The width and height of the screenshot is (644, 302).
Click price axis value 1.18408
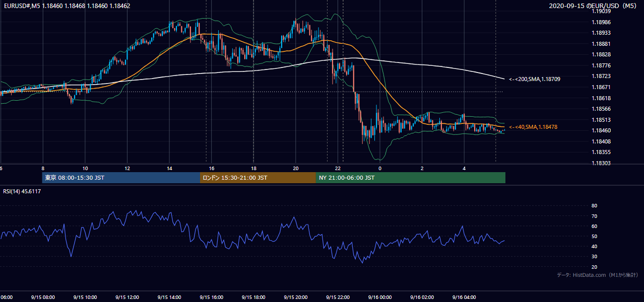click(601, 141)
